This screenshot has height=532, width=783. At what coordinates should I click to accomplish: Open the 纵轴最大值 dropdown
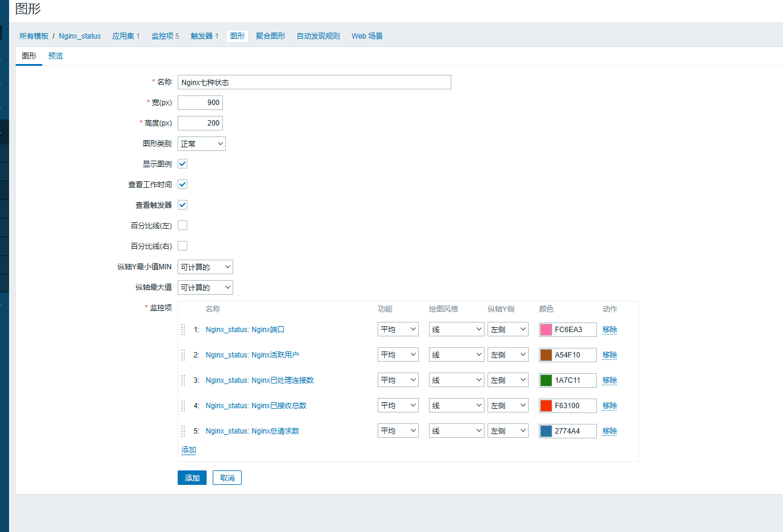click(205, 287)
